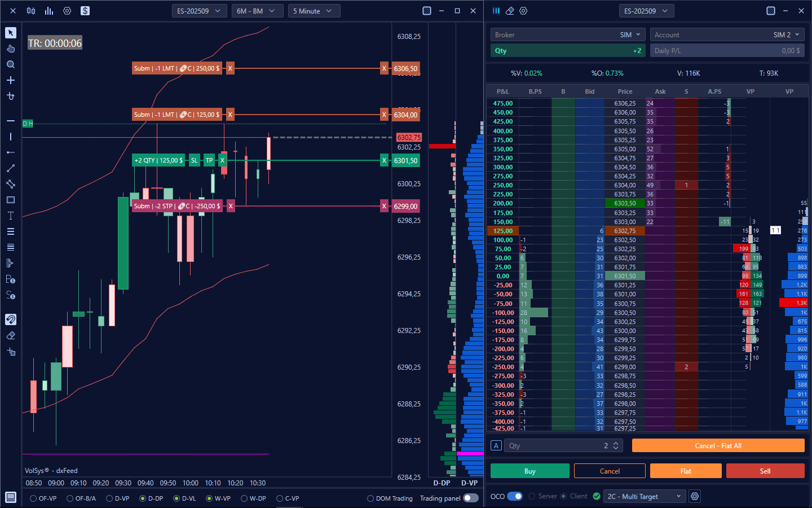812x508 pixels.
Task: Choose the rectangle drawing tool
Action: tap(11, 200)
